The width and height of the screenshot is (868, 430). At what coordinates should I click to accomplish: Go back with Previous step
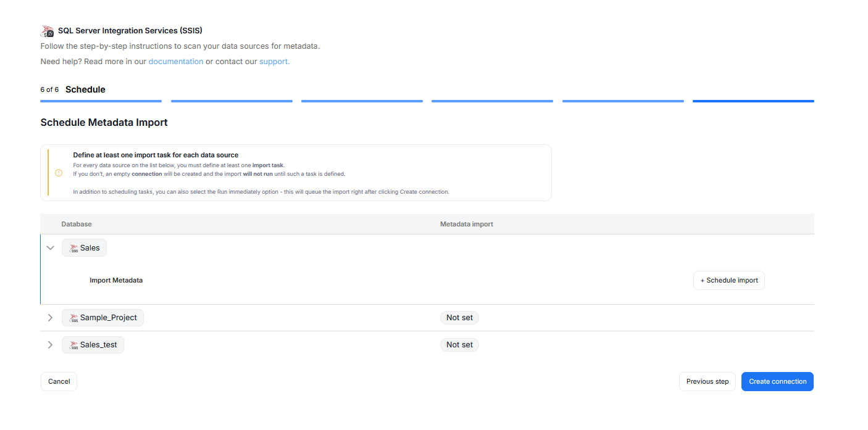[x=707, y=381]
